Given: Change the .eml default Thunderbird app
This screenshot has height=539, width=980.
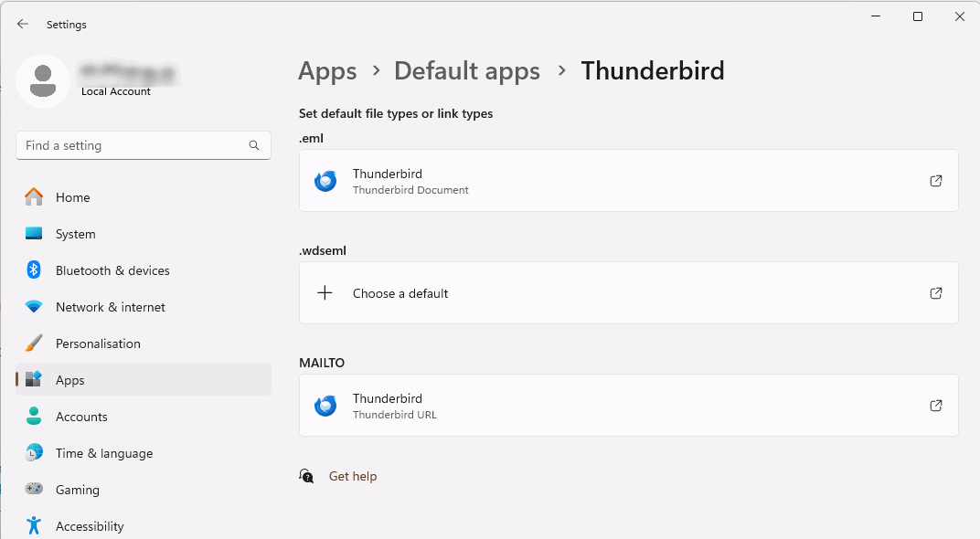Looking at the screenshot, I should click(629, 181).
